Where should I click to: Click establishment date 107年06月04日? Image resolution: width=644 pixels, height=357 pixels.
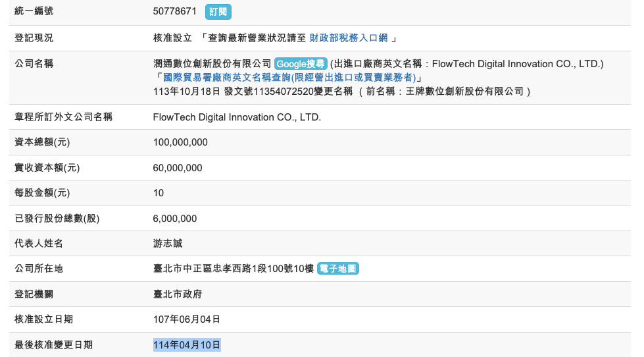[187, 319]
